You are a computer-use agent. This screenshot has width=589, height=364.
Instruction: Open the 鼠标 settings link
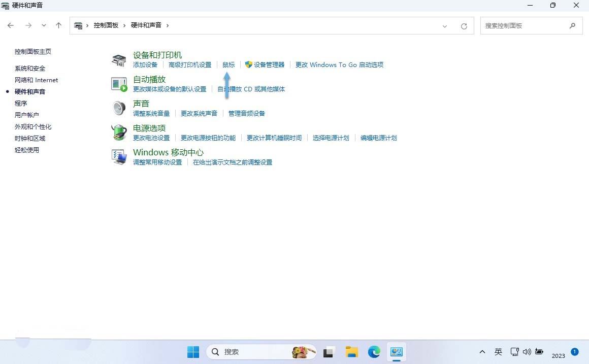coord(228,64)
